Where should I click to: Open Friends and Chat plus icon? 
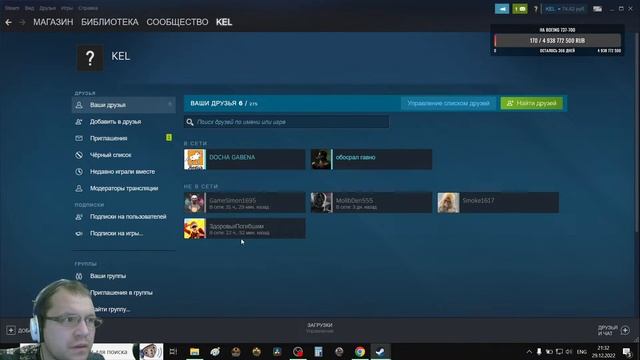(625, 330)
